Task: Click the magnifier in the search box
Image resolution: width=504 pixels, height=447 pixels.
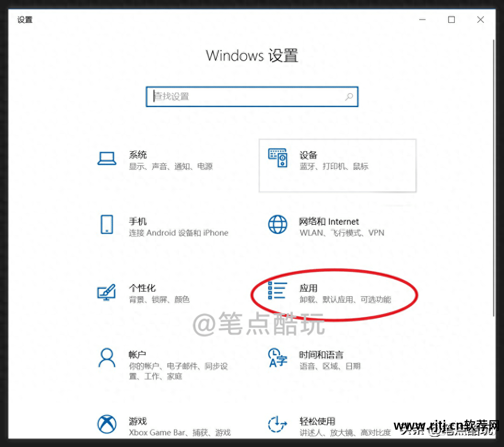Action: [349, 96]
